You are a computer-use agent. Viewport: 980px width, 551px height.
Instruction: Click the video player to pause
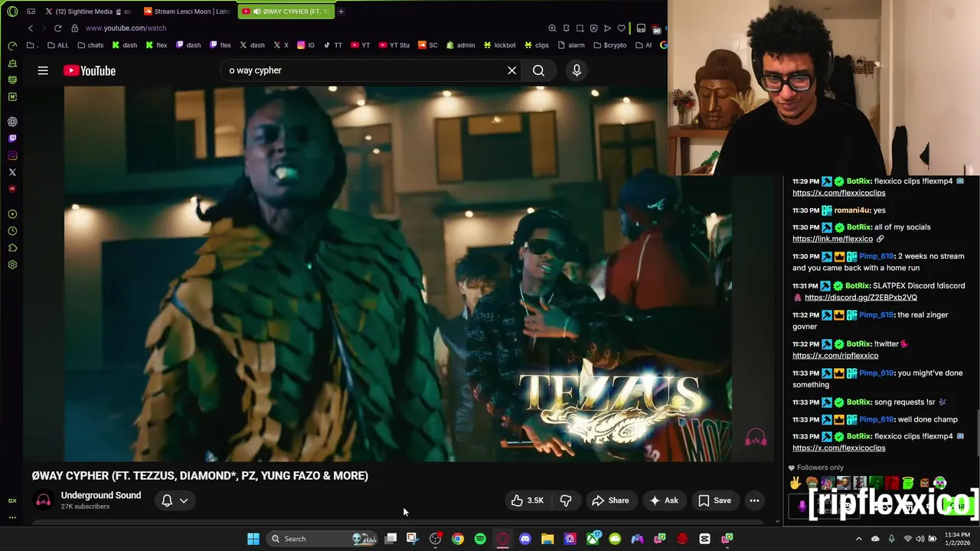point(398,273)
